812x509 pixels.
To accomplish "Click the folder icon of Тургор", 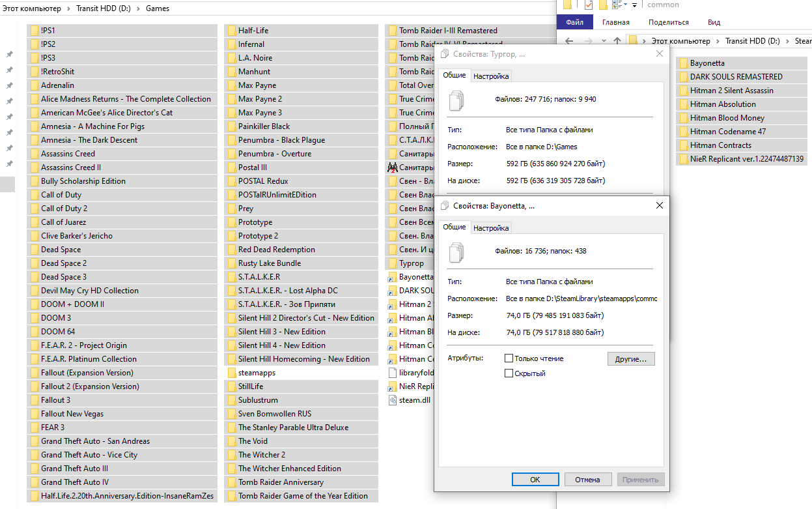I will [x=392, y=263].
